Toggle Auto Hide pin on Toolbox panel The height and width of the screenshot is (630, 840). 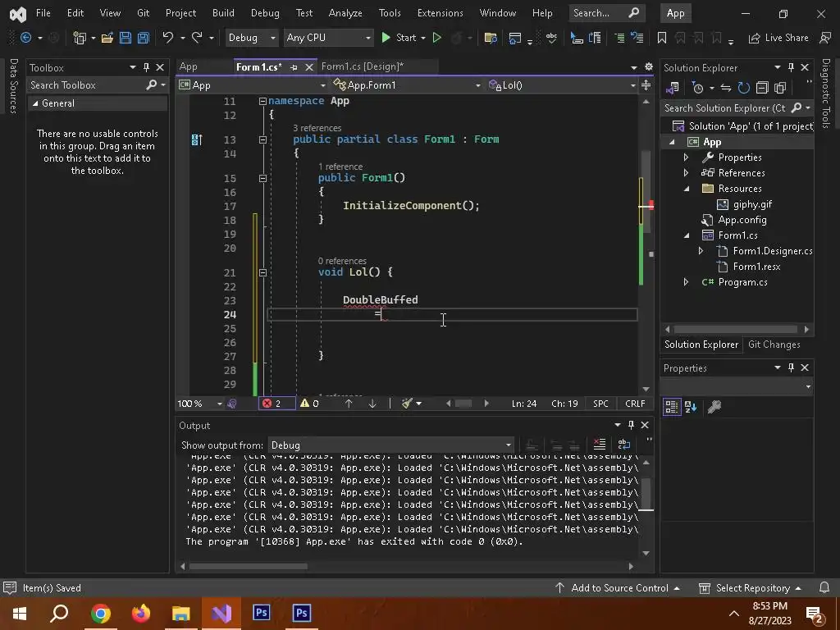tap(146, 67)
